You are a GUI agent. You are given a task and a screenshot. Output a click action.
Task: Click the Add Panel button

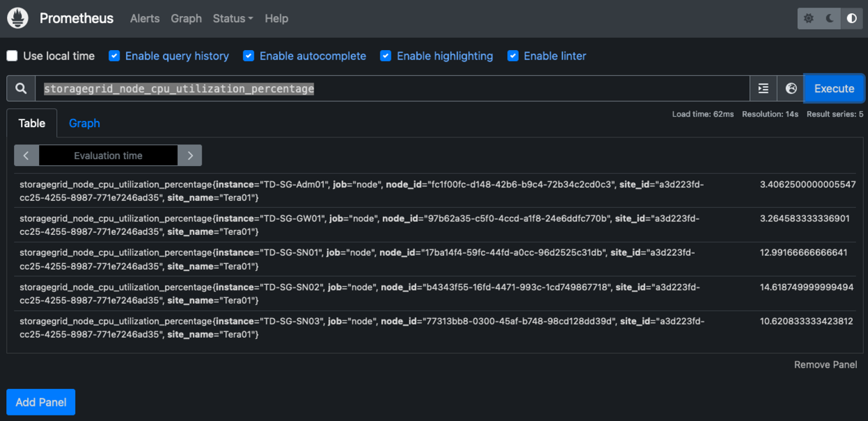[x=41, y=402]
